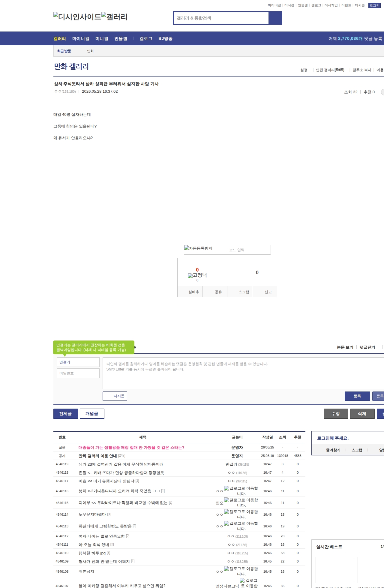The height and width of the screenshot is (588, 384).
Task: Click the red recommend count 0
Action: click(x=197, y=270)
